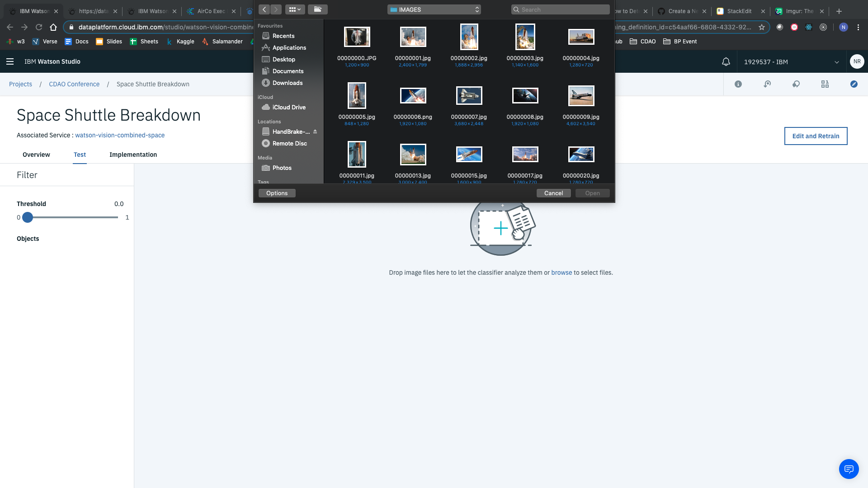The width and height of the screenshot is (868, 488).
Task: Click the Options button in file dialog
Action: (277, 193)
